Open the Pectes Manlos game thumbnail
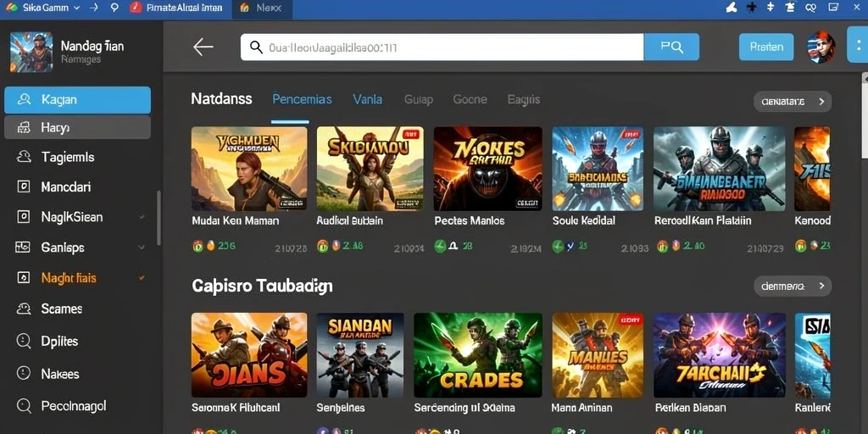The image size is (868, 434). click(x=487, y=169)
